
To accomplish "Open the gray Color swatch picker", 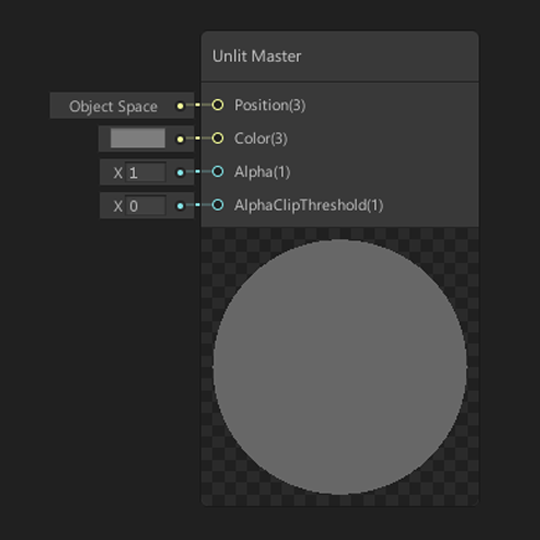I will pos(138,138).
